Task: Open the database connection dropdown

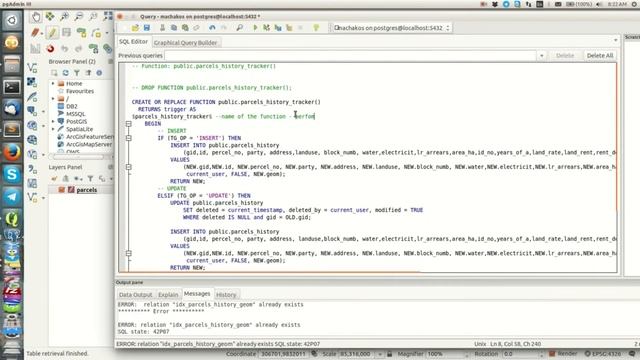Action: (x=448, y=28)
